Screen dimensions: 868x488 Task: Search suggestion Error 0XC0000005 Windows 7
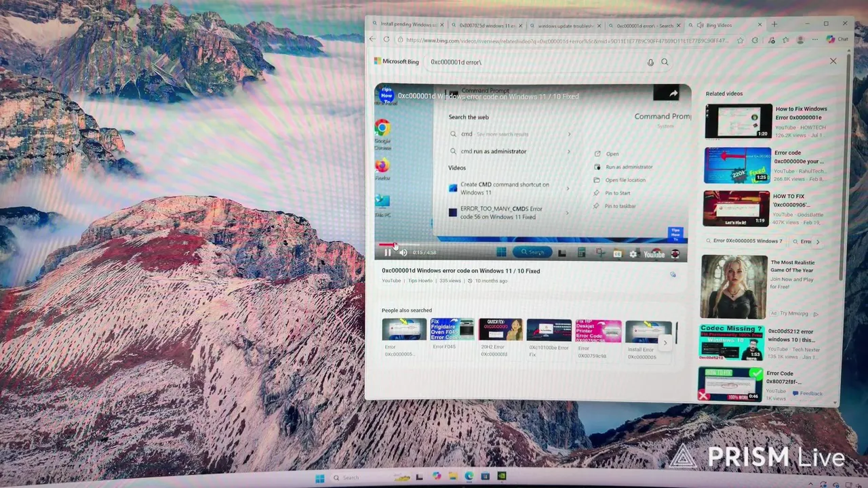(745, 241)
